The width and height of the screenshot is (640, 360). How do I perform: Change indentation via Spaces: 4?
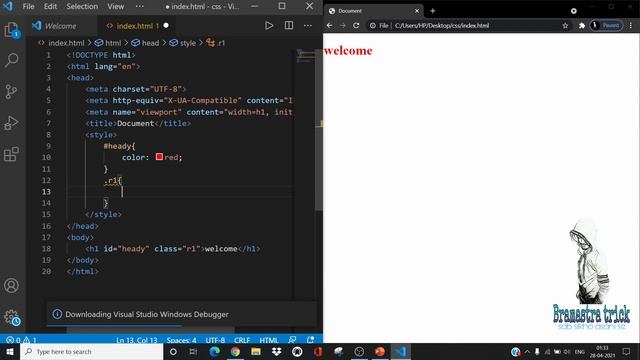[181, 340]
